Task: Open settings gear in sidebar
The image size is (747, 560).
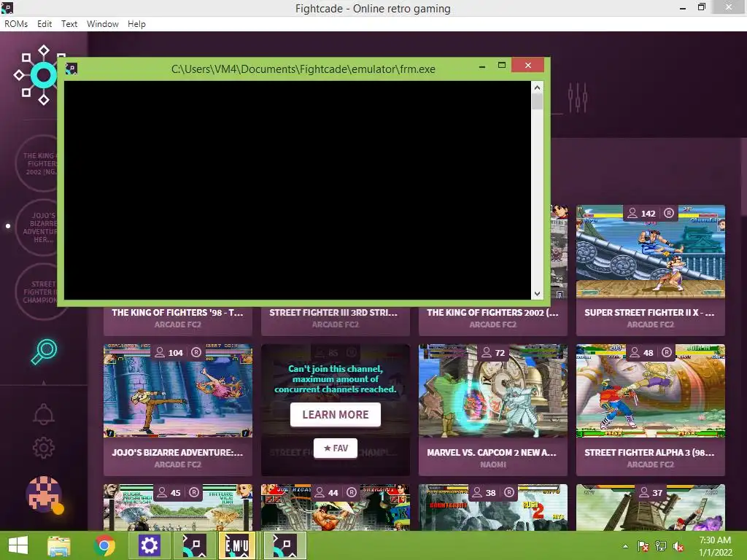Action: [43, 448]
